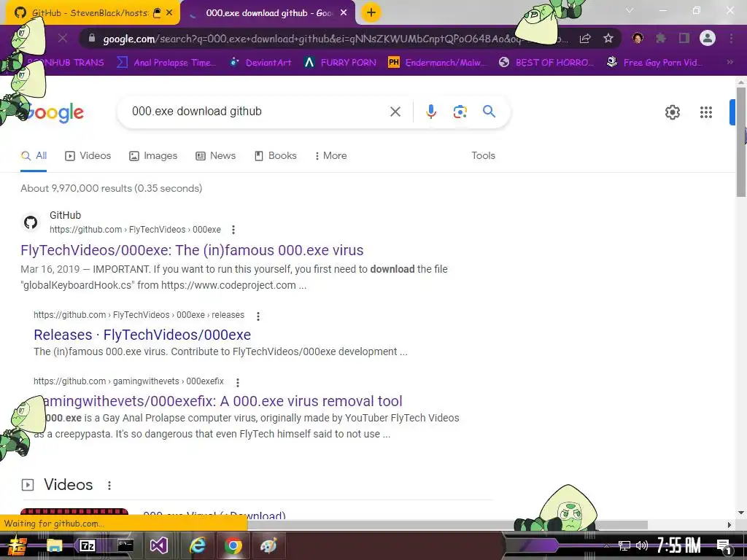This screenshot has width=747, height=560.
Task: Stop page loading with X button
Action: 63,38
